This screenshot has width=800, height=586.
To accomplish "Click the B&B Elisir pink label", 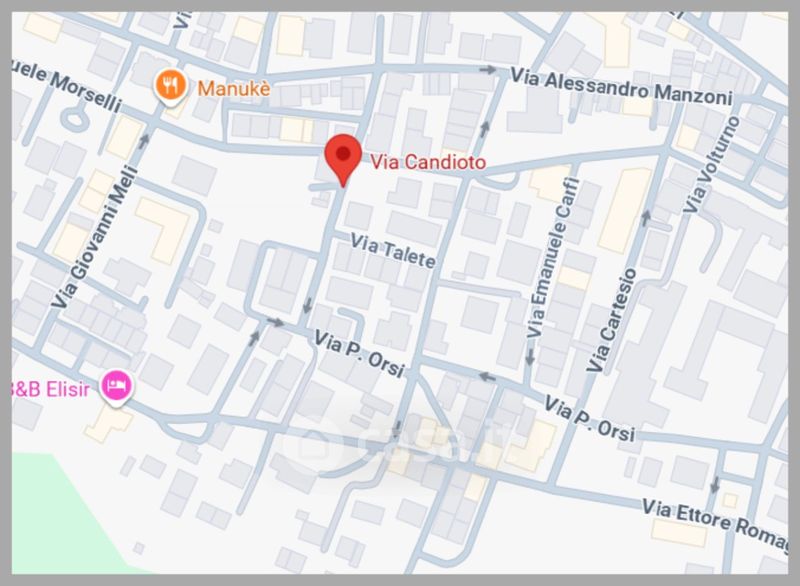I will click(x=50, y=389).
